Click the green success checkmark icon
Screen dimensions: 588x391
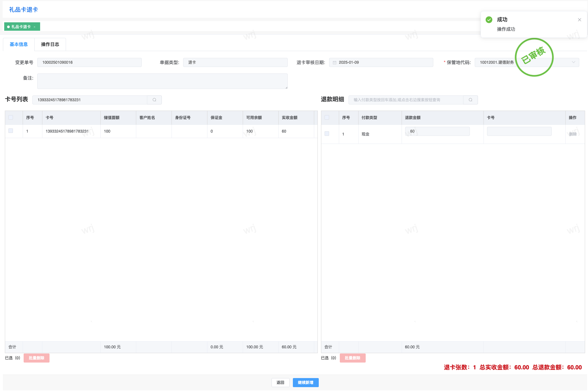tap(489, 20)
